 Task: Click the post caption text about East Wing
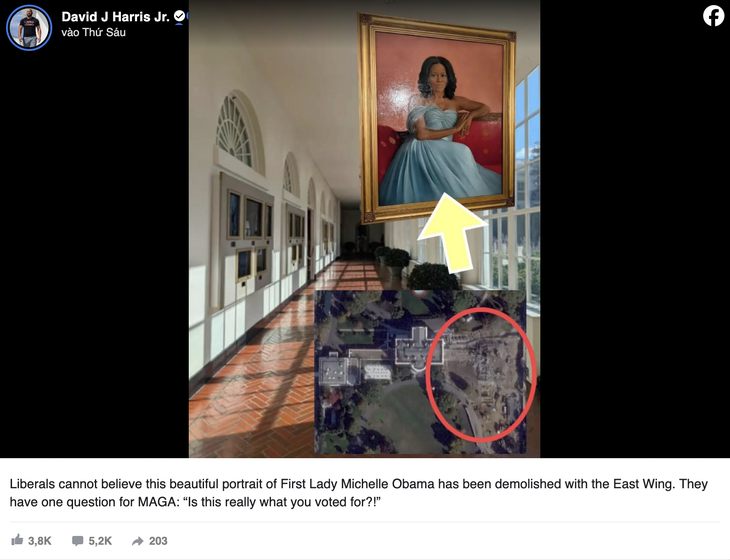tap(358, 493)
